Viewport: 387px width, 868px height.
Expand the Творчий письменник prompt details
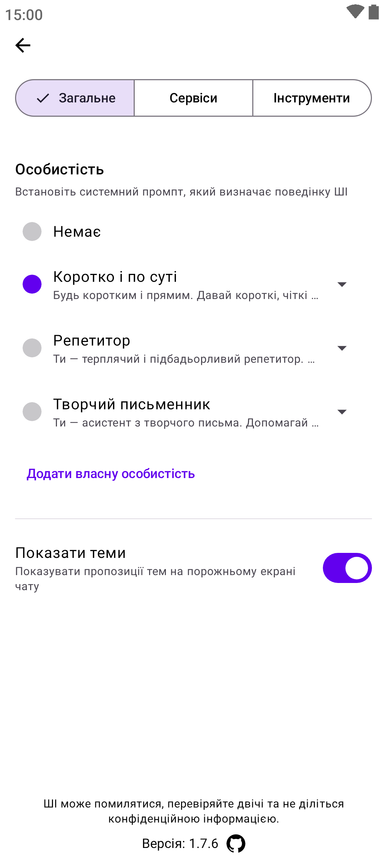tap(342, 412)
